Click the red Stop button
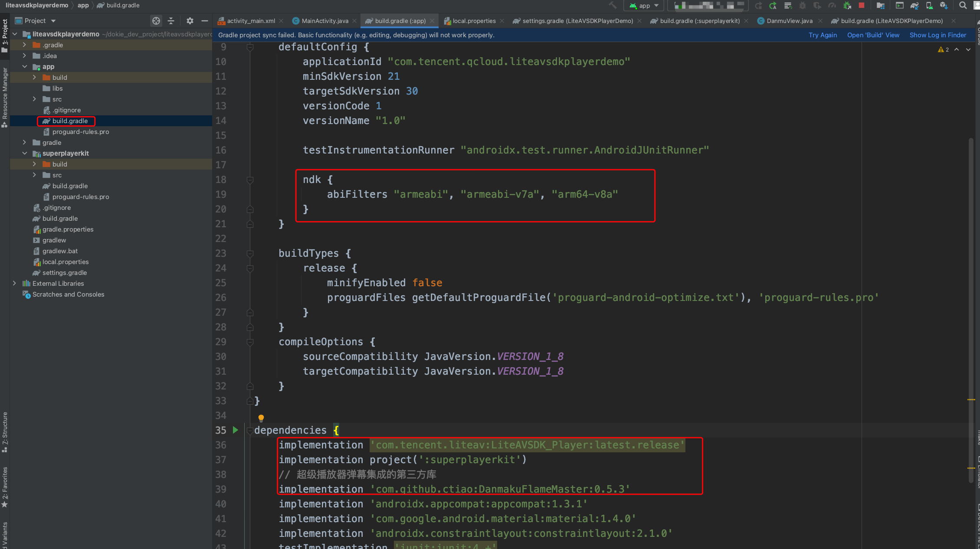 pos(861,5)
